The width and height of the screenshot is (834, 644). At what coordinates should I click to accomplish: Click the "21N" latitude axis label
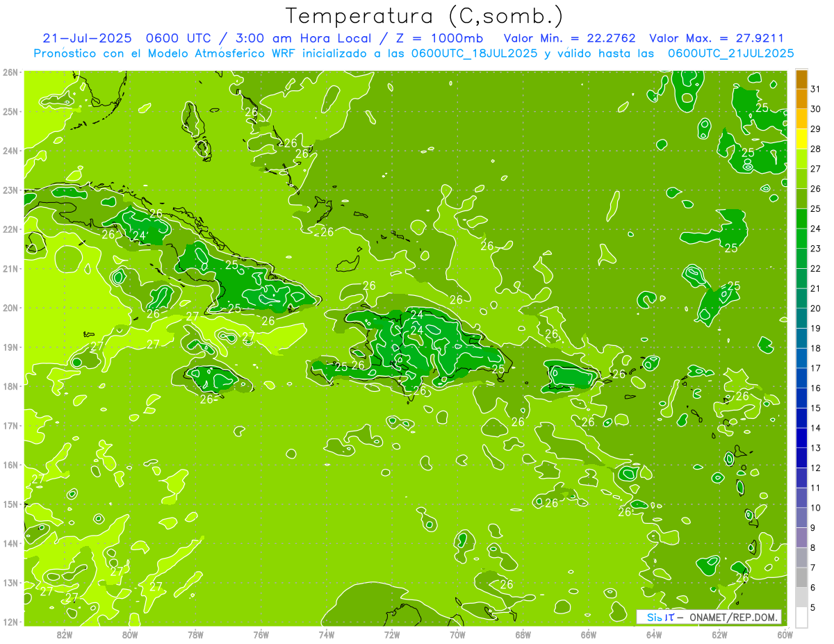tap(10, 268)
